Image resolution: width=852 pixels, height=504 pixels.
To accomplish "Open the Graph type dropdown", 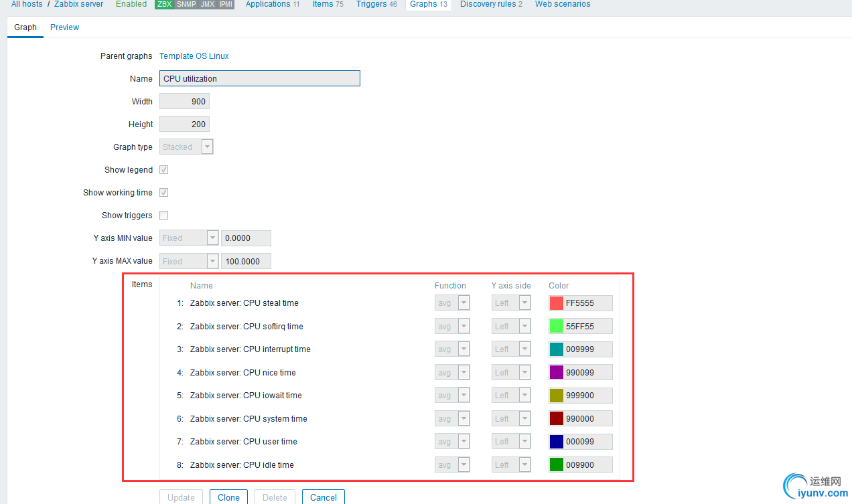I will click(186, 147).
